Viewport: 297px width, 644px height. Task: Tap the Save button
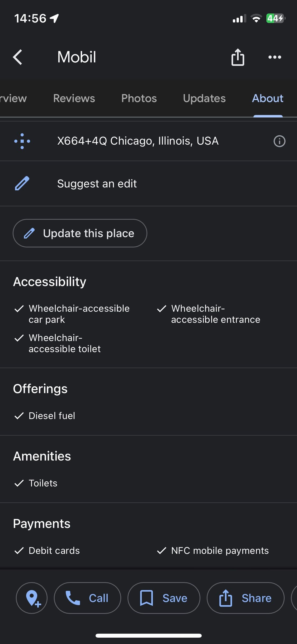tap(164, 598)
